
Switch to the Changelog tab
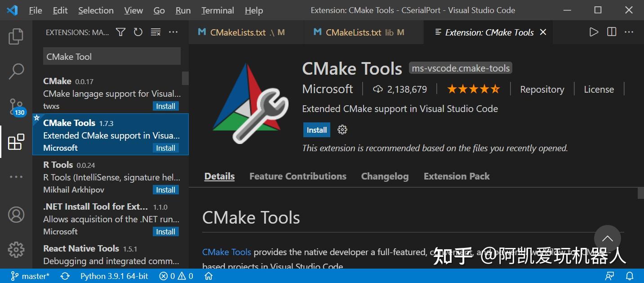pos(385,176)
